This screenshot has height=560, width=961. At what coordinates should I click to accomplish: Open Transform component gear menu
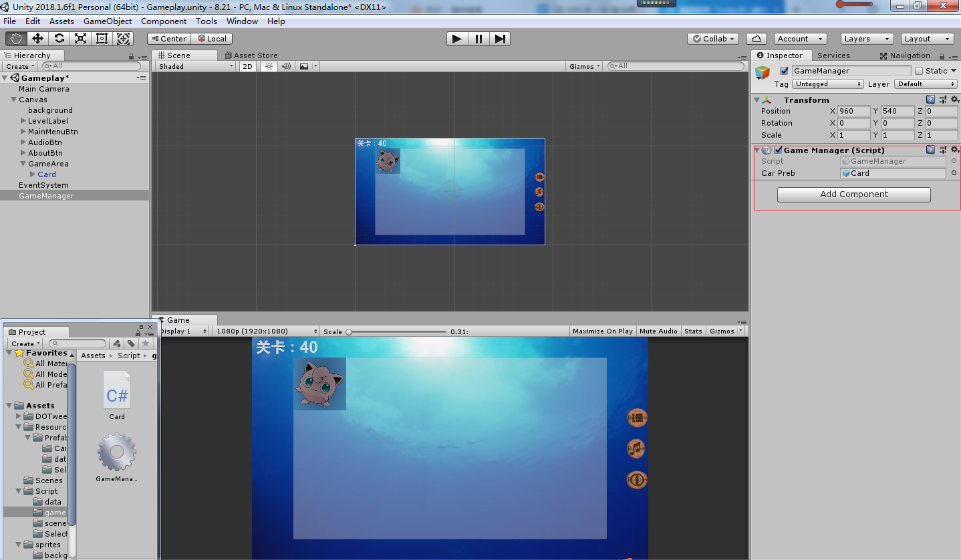pos(954,100)
